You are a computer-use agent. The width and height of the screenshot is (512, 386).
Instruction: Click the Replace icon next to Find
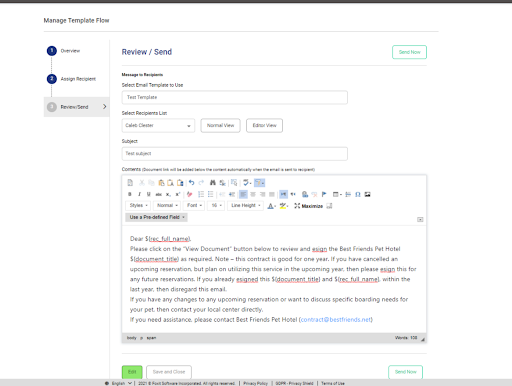click(223, 183)
